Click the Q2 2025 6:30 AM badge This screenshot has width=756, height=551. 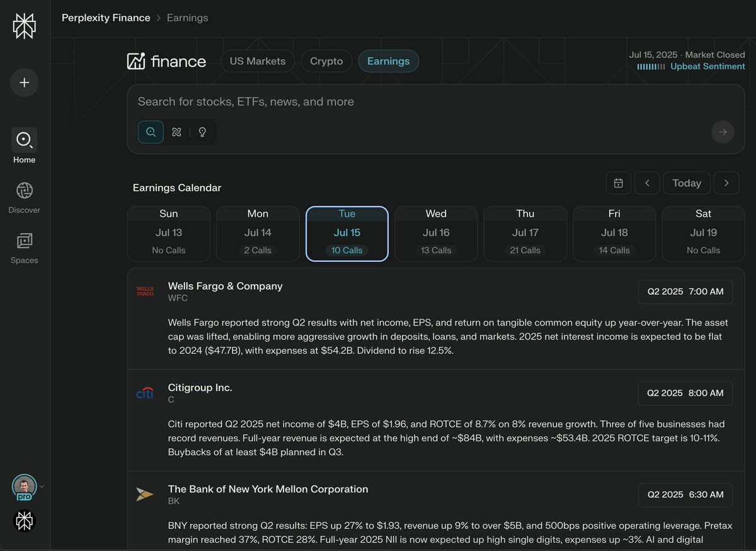pos(685,494)
